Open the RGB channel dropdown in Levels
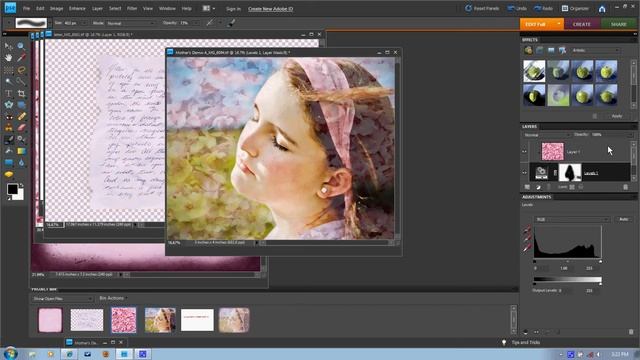The height and width of the screenshot is (360, 640). pos(571,220)
